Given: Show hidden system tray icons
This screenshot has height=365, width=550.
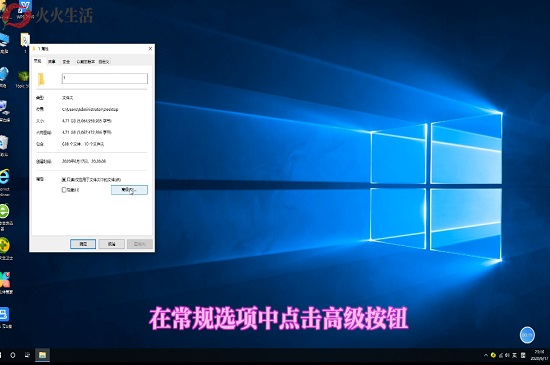Looking at the screenshot, I should [486, 355].
